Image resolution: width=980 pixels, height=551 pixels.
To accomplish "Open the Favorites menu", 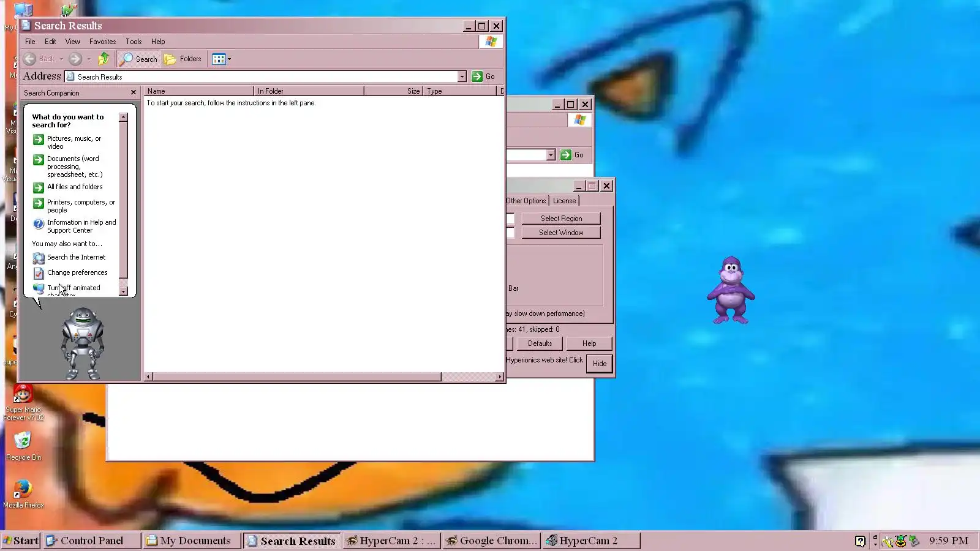I will (x=102, y=42).
